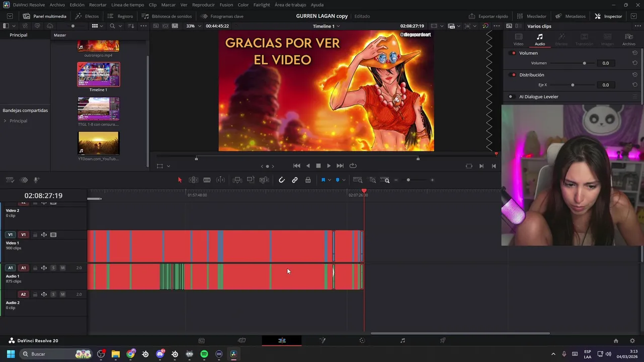
Task: Click the A1 source patch button
Action: click(10, 268)
